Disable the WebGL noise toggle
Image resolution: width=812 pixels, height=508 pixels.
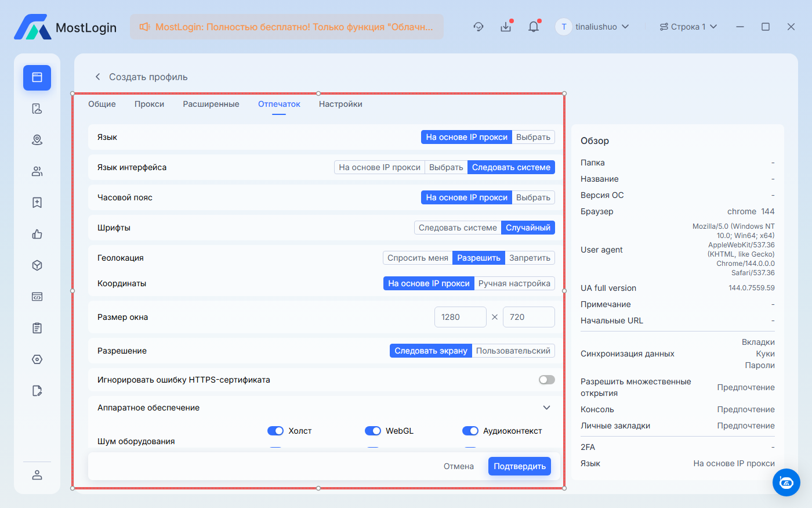[x=372, y=431]
